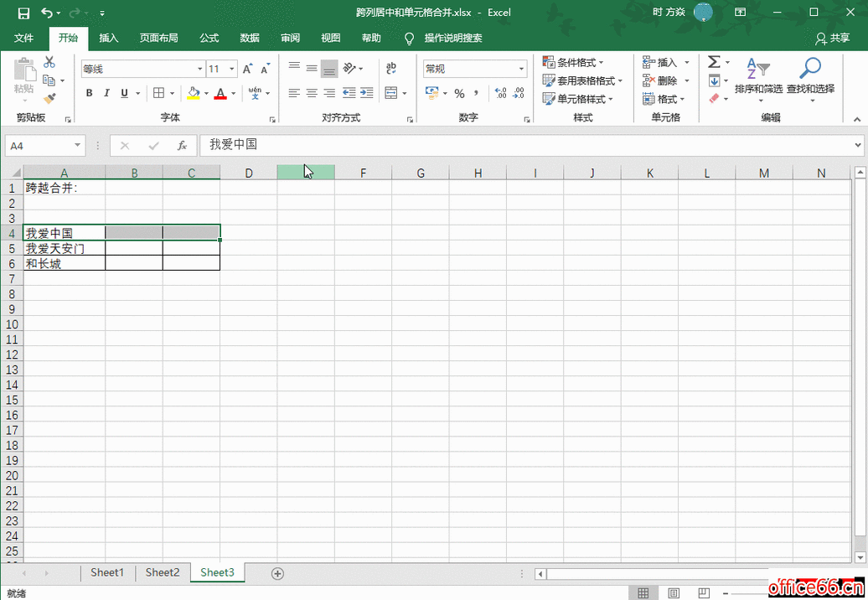Open the Merge and Center dropdown arrow
Screen dimensions: 868x600
pos(405,94)
